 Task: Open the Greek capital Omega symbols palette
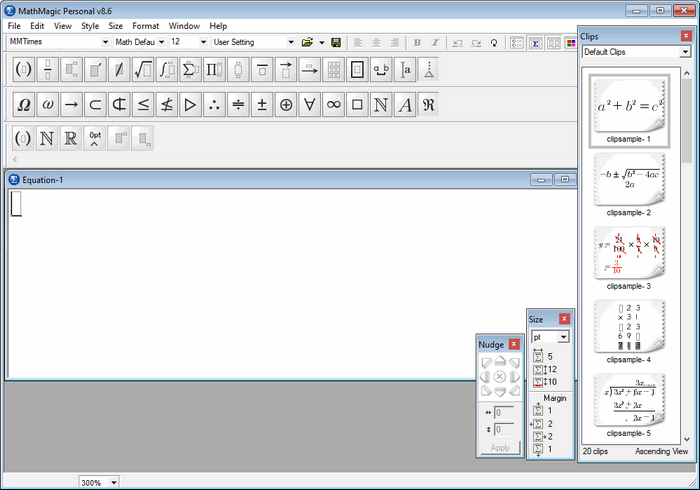(x=22, y=104)
